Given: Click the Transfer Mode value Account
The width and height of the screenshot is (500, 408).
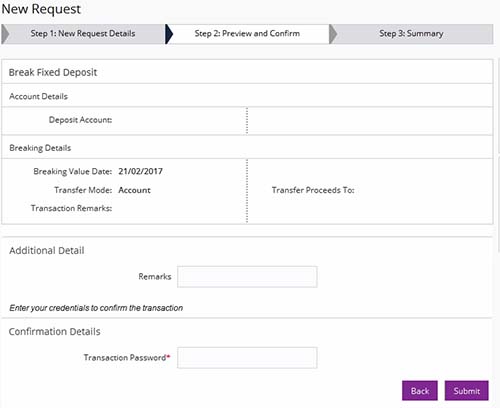Looking at the screenshot, I should (134, 190).
